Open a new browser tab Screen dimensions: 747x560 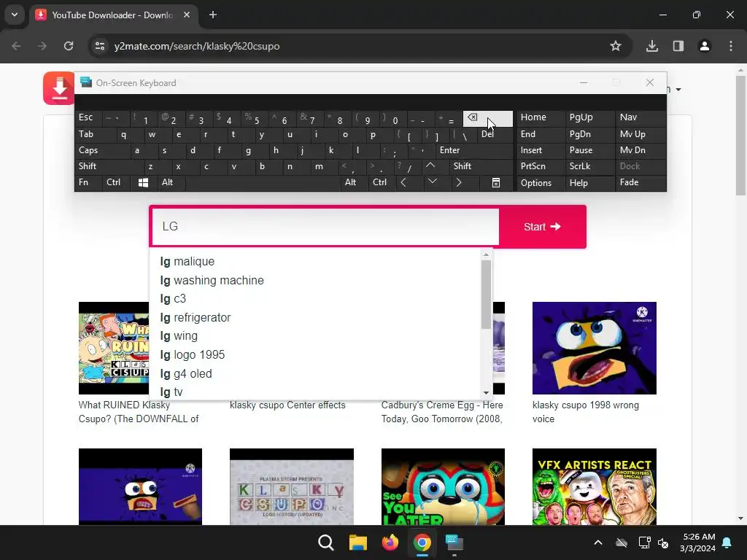pos(213,15)
